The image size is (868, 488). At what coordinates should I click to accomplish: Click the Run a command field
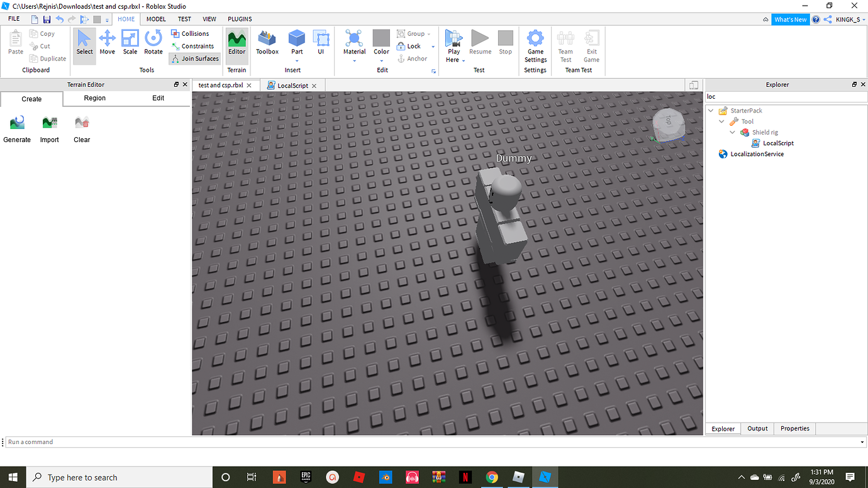[x=435, y=442]
